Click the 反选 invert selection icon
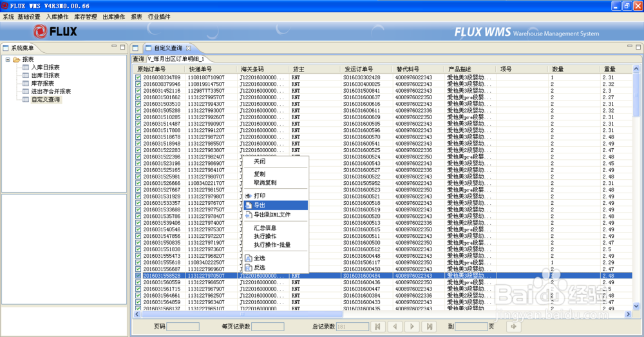 point(248,267)
